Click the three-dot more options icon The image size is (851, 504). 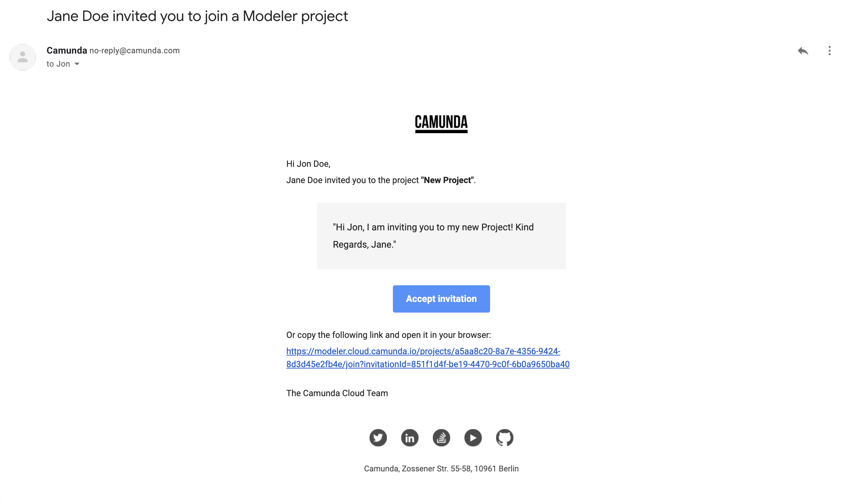[830, 50]
